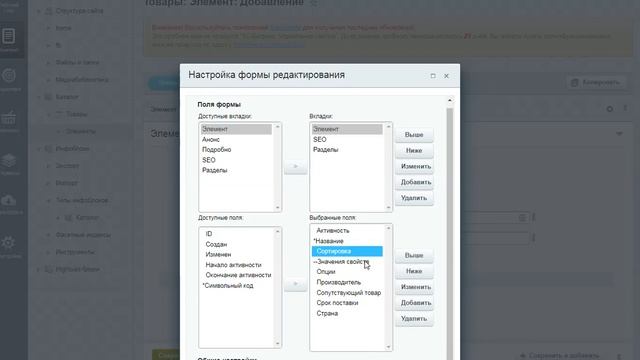Move tab up with Выше button
640x360 pixels.
pyautogui.click(x=414, y=135)
